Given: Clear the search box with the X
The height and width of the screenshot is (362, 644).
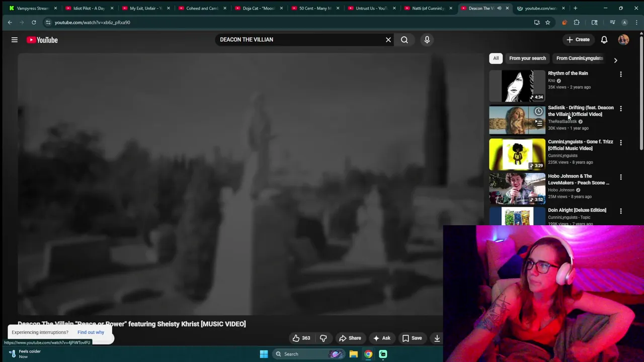Looking at the screenshot, I should (388, 40).
